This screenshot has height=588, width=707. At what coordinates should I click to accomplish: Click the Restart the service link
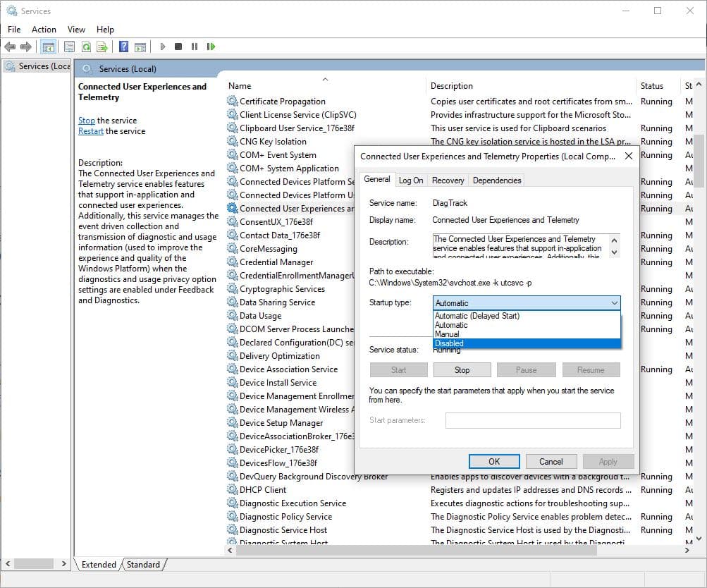(x=90, y=131)
